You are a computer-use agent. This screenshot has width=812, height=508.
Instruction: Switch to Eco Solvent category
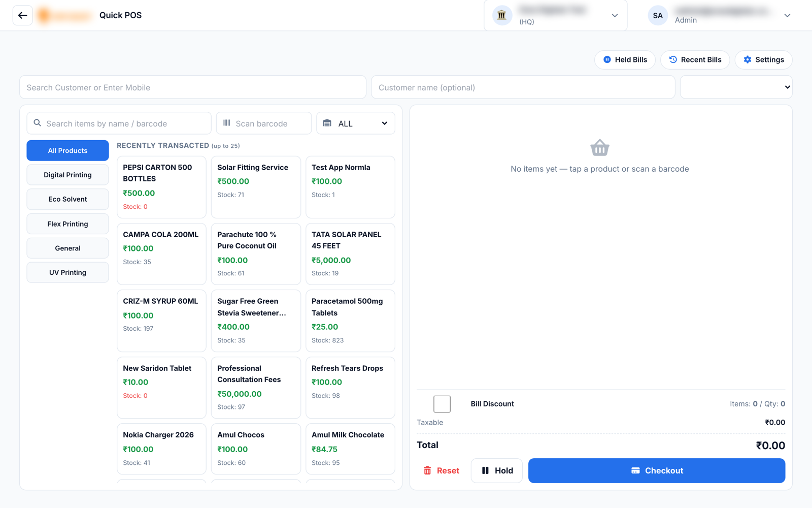[x=67, y=199]
